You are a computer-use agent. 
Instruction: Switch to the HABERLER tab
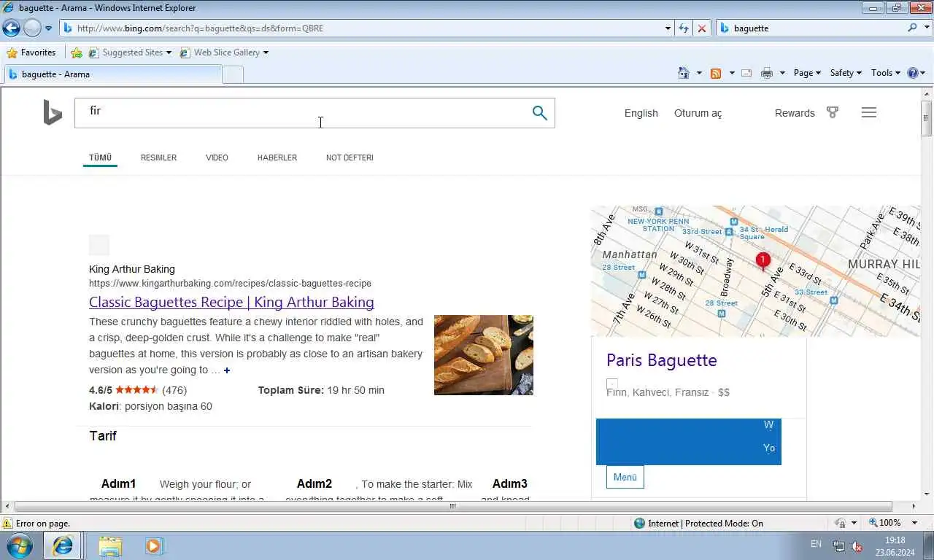[277, 157]
